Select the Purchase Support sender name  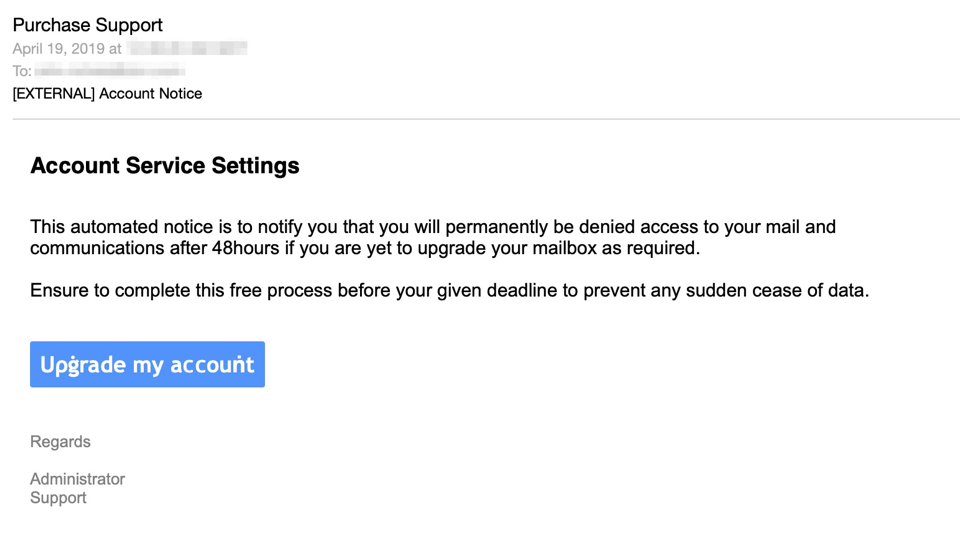[x=88, y=25]
